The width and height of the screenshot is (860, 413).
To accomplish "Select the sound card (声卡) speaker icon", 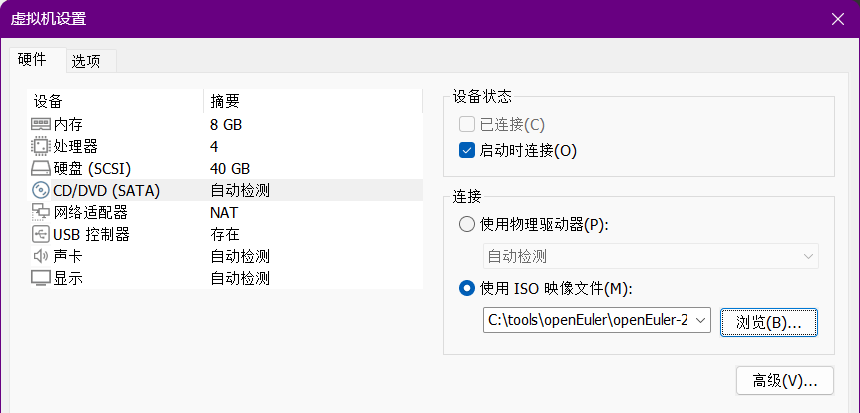I will click(41, 256).
